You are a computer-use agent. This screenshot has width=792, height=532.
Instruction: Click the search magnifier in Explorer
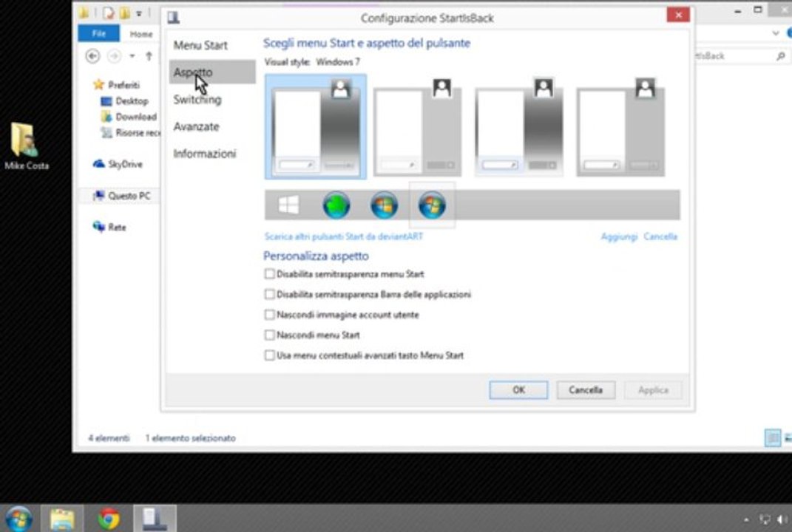[x=781, y=56]
